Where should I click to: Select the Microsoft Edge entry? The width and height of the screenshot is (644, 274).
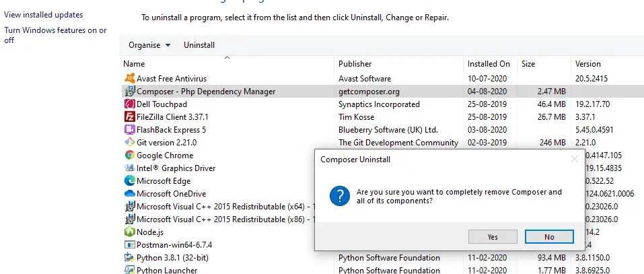pyautogui.click(x=164, y=180)
